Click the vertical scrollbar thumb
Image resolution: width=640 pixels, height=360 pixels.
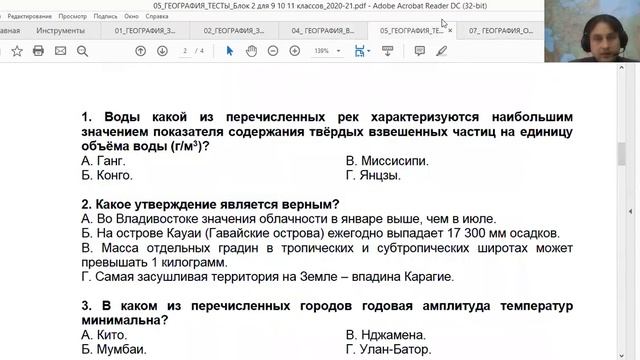click(x=621, y=154)
